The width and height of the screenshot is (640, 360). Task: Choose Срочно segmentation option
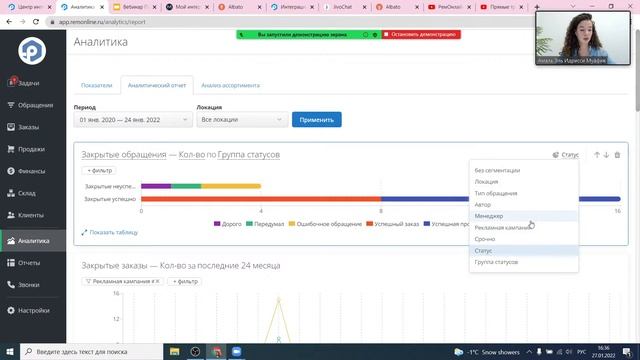pyautogui.click(x=524, y=239)
